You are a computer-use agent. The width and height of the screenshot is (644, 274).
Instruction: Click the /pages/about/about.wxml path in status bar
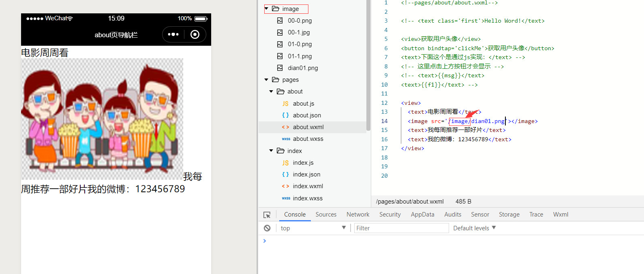tap(410, 202)
